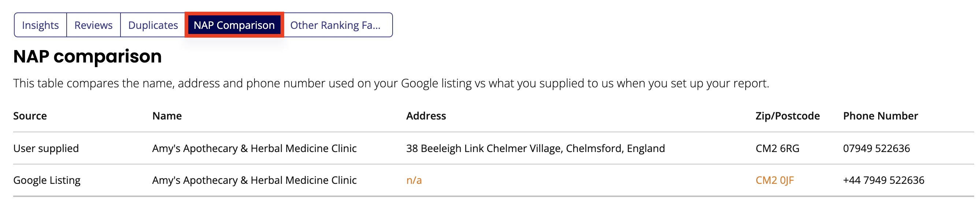Screen dimensions: 980x216
Task: Click the Zip/Postcode column header
Action: 787,116
